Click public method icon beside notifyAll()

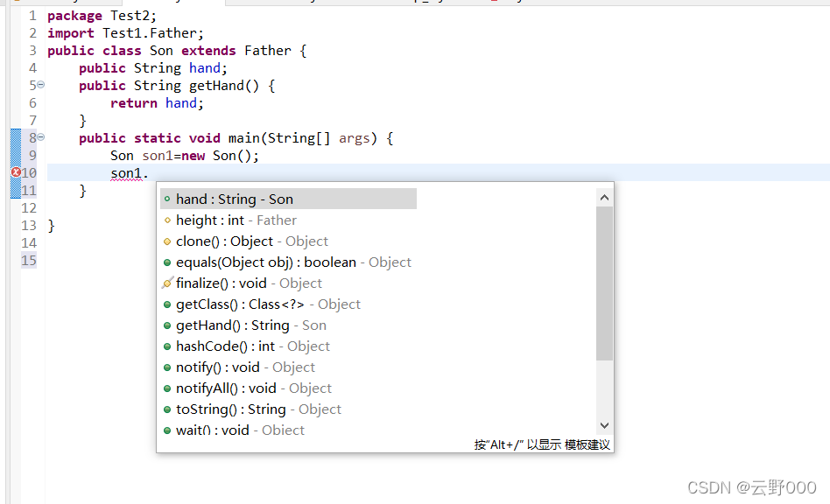point(167,388)
